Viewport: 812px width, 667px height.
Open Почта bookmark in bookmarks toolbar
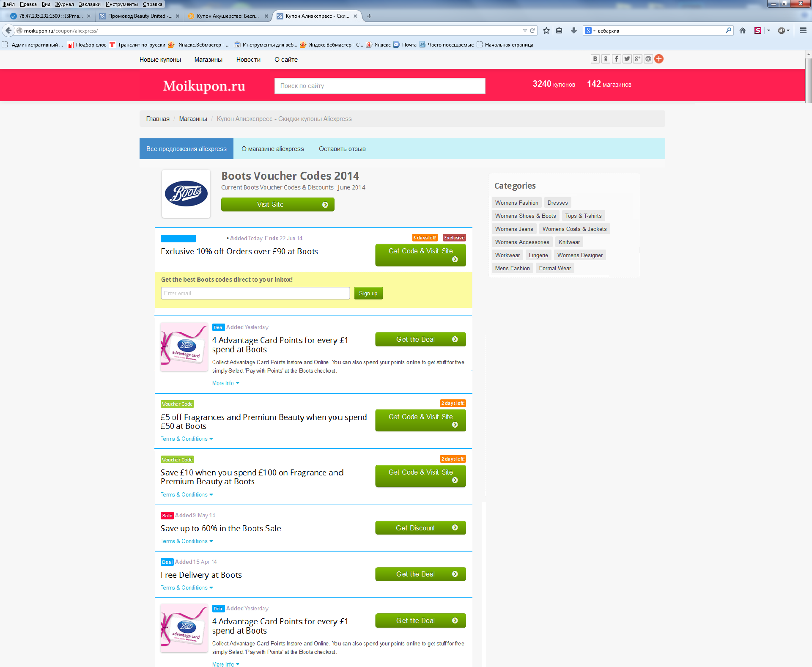coord(405,45)
